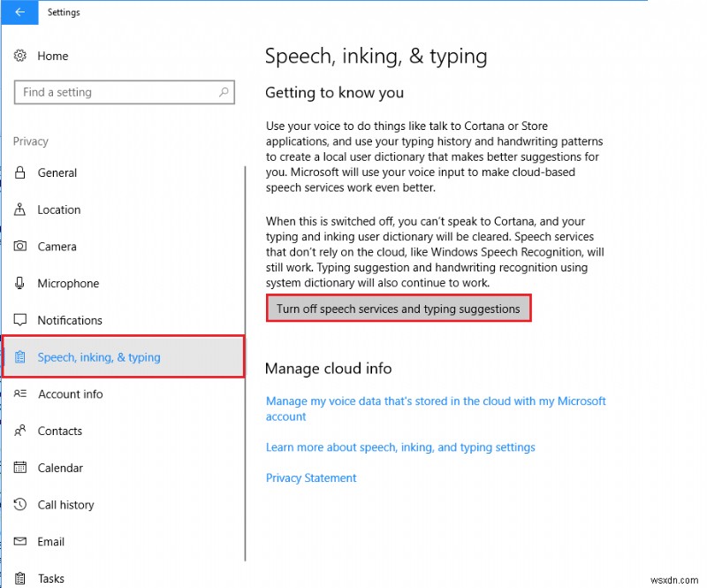Select the Account info icon

(x=20, y=394)
